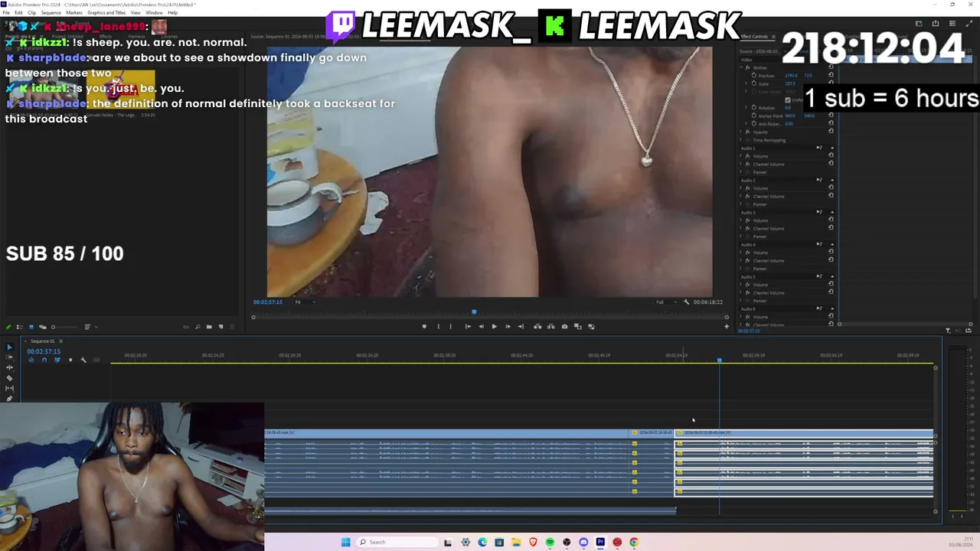Click the Lift button in Program Monitor
The height and width of the screenshot is (551, 980).
tap(537, 327)
